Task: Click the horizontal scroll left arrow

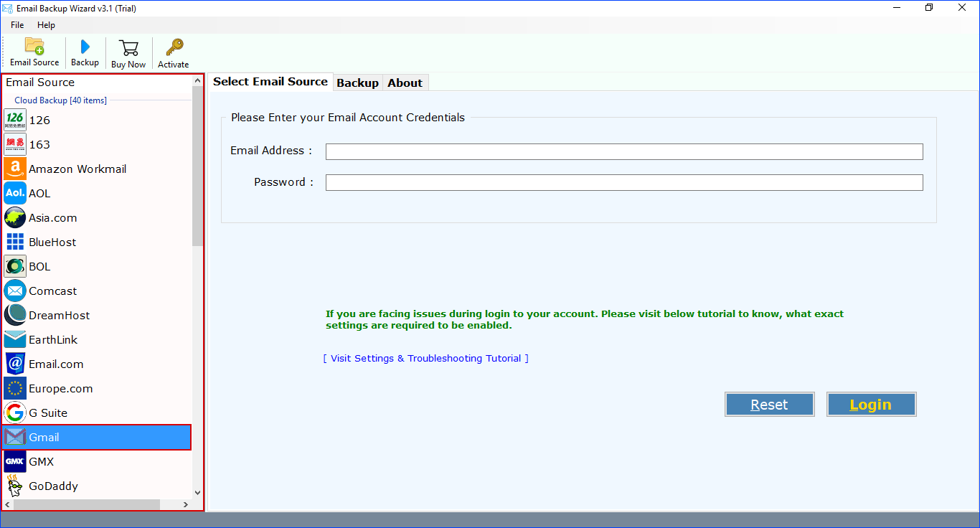Action: click(x=8, y=505)
